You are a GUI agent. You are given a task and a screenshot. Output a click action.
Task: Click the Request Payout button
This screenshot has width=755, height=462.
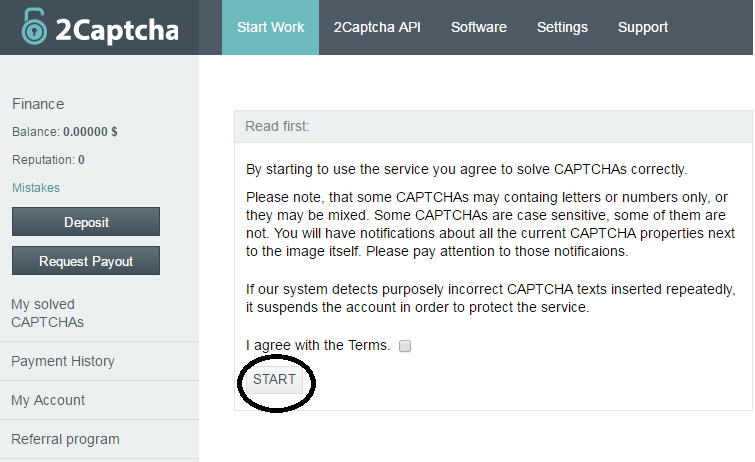pyautogui.click(x=86, y=261)
